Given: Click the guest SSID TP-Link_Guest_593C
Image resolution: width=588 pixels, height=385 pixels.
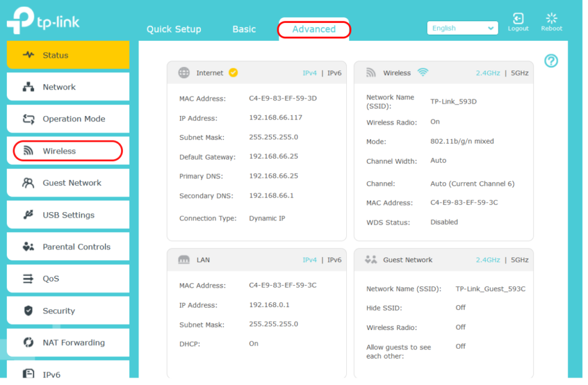Looking at the screenshot, I should pyautogui.click(x=490, y=289).
